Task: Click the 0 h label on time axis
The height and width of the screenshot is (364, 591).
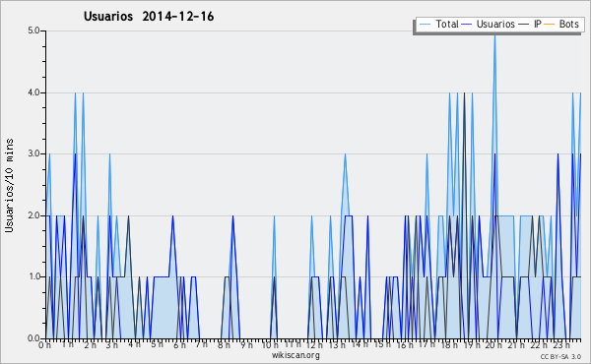Action: (x=44, y=344)
